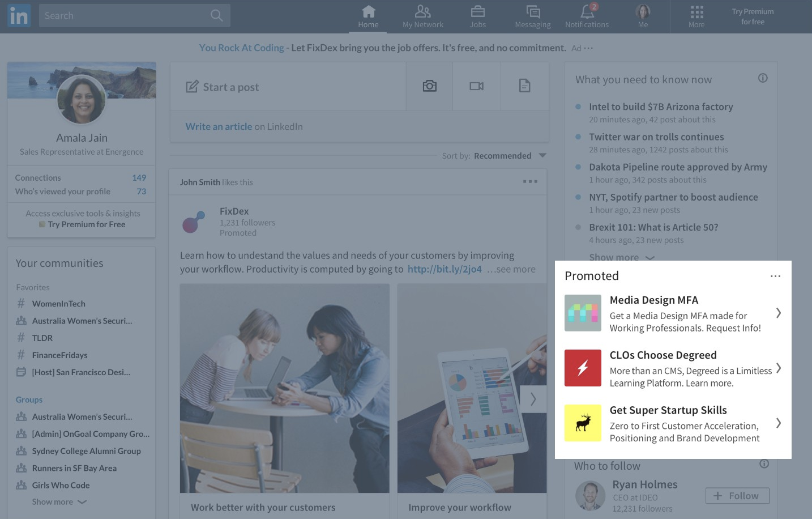
Task: Expand CLOs Choose Degreed ad chevron
Action: tap(779, 368)
